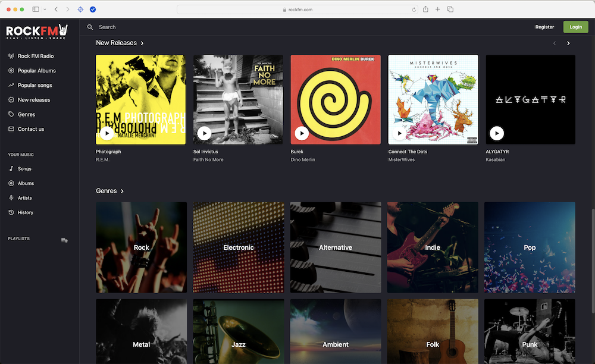The height and width of the screenshot is (364, 595).
Task: Go forward in Safari
Action: click(x=68, y=10)
